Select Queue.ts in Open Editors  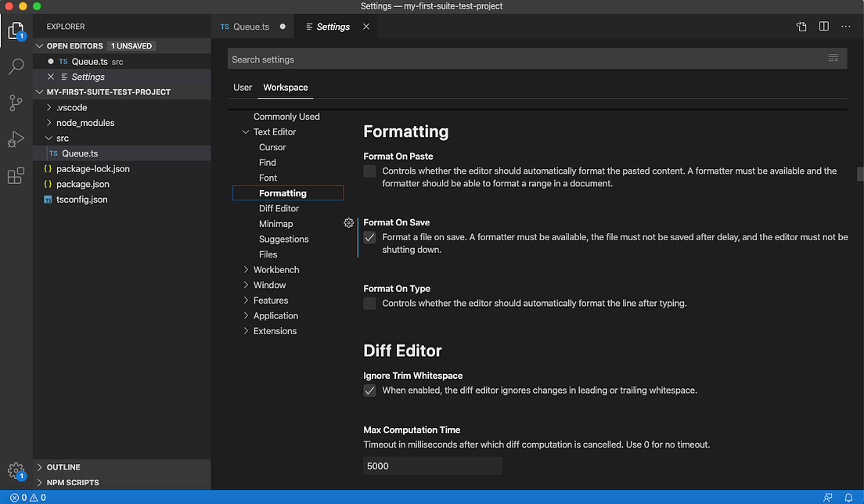coord(122,61)
